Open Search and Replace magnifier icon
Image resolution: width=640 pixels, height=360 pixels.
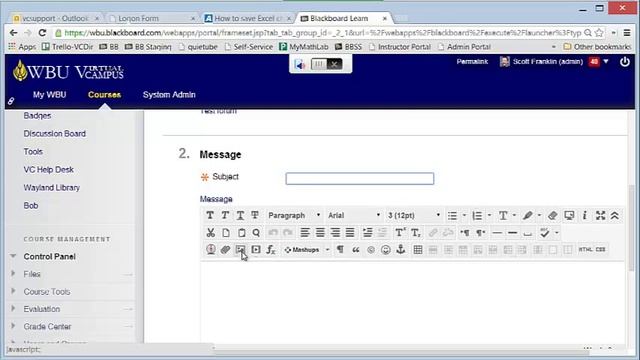click(256, 233)
